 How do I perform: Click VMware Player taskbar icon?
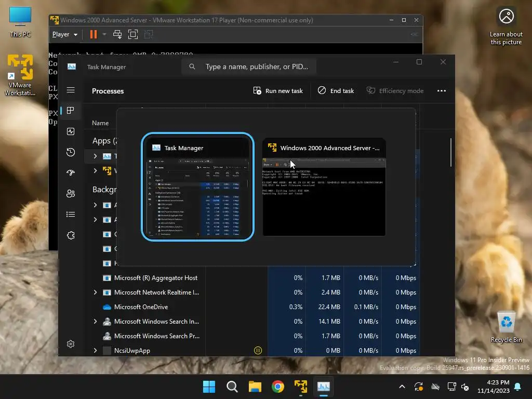(x=301, y=387)
